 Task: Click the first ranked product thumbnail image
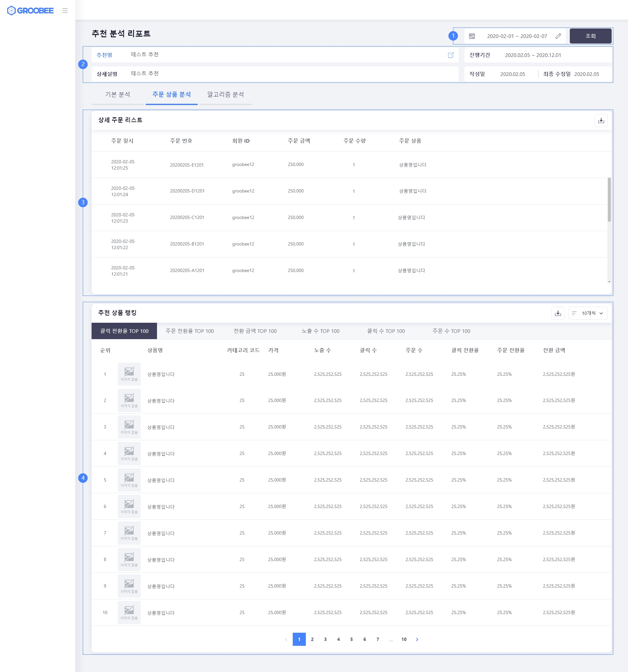pos(129,374)
